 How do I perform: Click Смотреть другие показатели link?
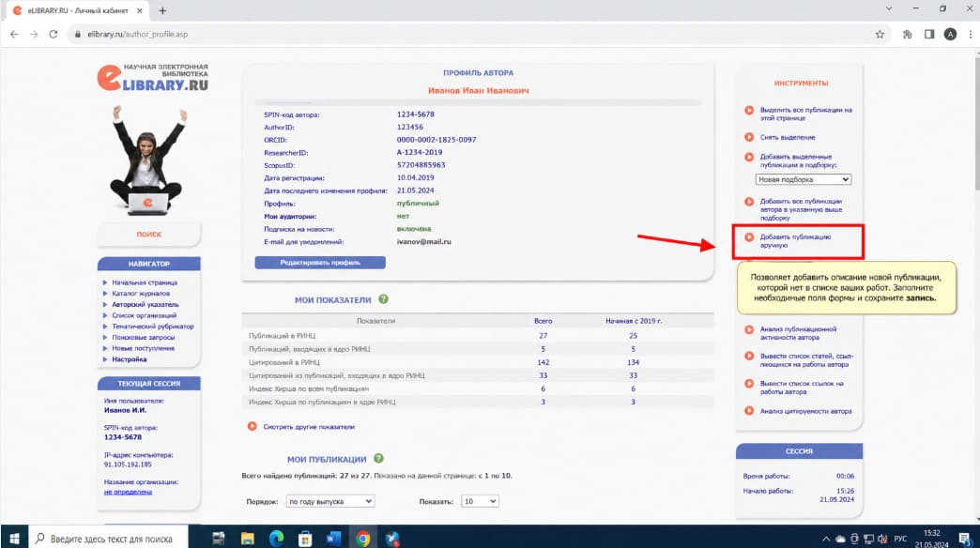click(x=309, y=427)
